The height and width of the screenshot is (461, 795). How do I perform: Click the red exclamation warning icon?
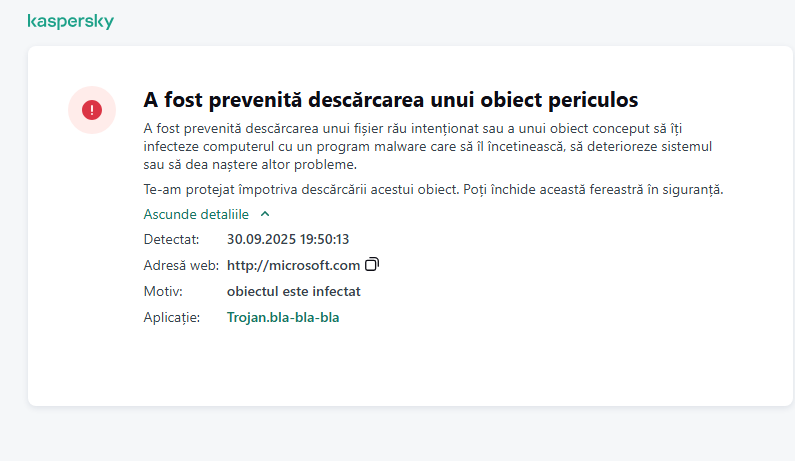(92, 109)
